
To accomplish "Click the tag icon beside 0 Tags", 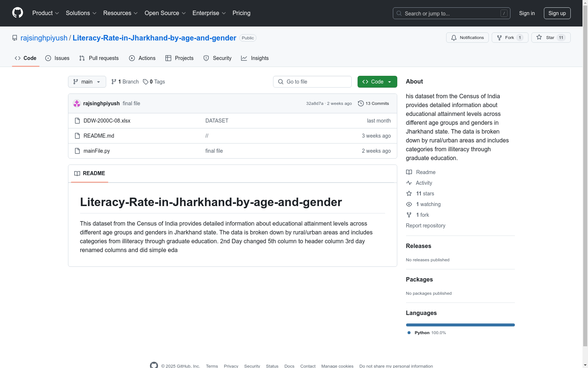I will click(x=146, y=82).
